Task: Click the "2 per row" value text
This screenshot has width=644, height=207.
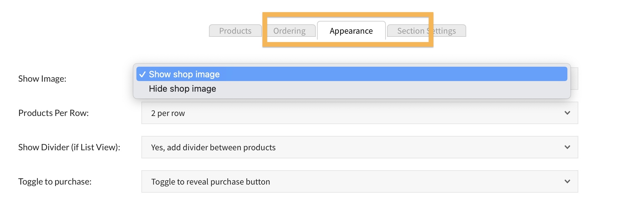Action: pyautogui.click(x=168, y=113)
